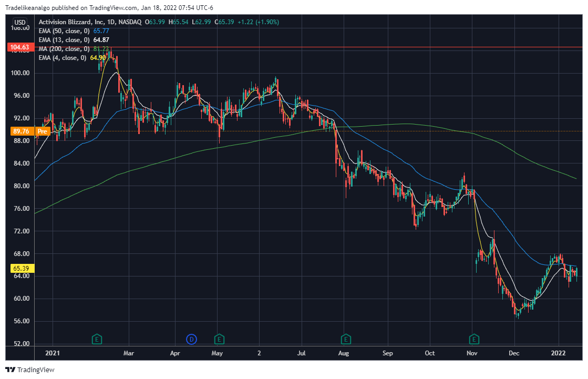Screen dimensions: 588x379
Task: Click the Nov label on time axis
Action: click(x=472, y=353)
